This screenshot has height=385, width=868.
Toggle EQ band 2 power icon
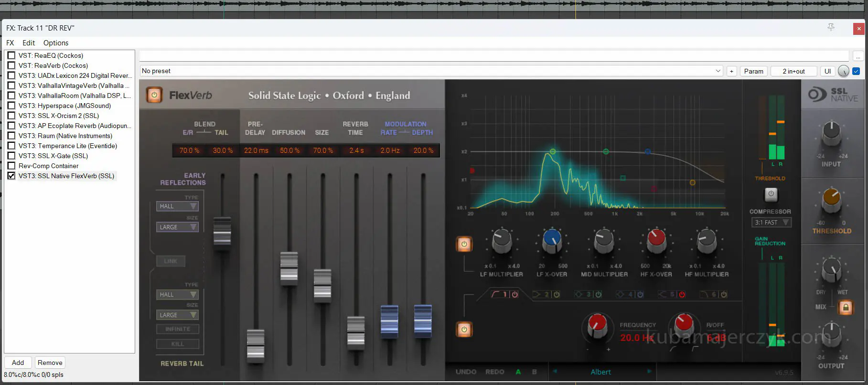coord(557,295)
